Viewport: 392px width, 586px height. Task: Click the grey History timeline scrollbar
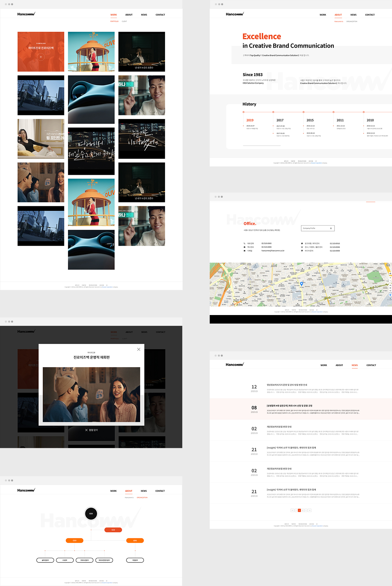click(262, 145)
